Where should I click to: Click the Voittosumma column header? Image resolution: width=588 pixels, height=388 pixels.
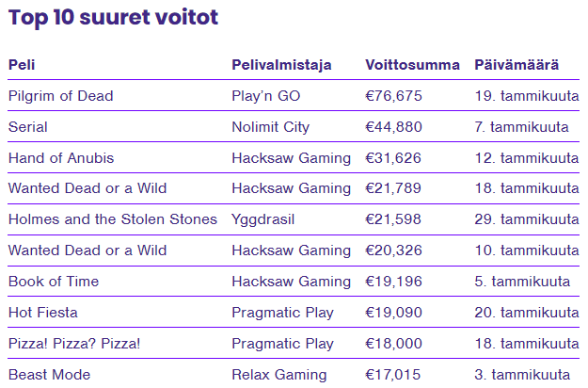tap(412, 65)
